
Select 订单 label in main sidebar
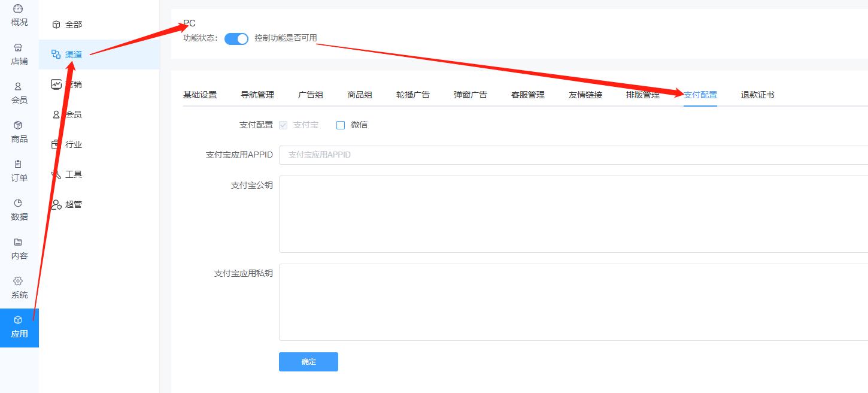(x=19, y=178)
